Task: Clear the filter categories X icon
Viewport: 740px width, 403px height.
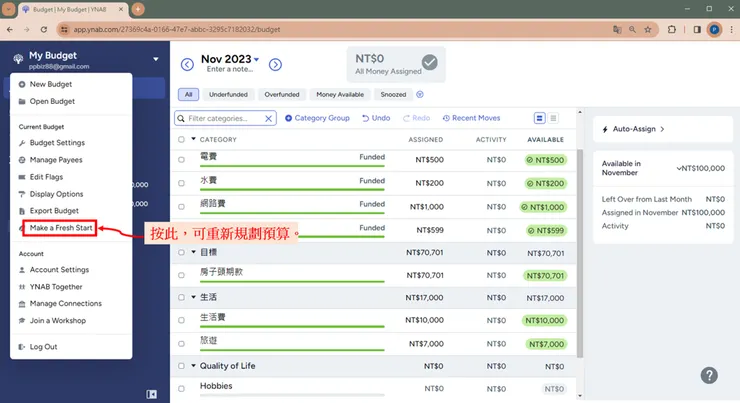Action: (268, 118)
